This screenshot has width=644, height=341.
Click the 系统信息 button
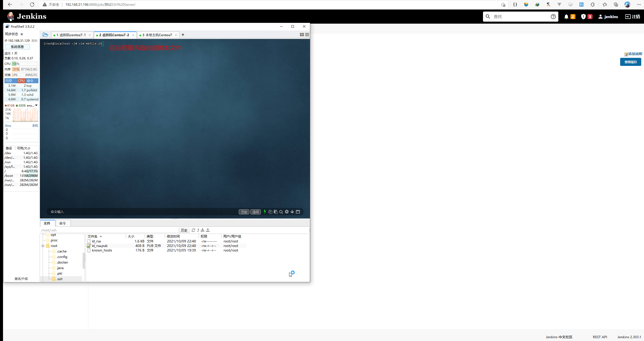pyautogui.click(x=17, y=47)
